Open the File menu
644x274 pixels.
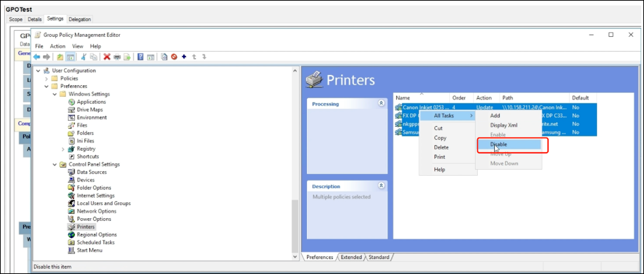tap(39, 46)
